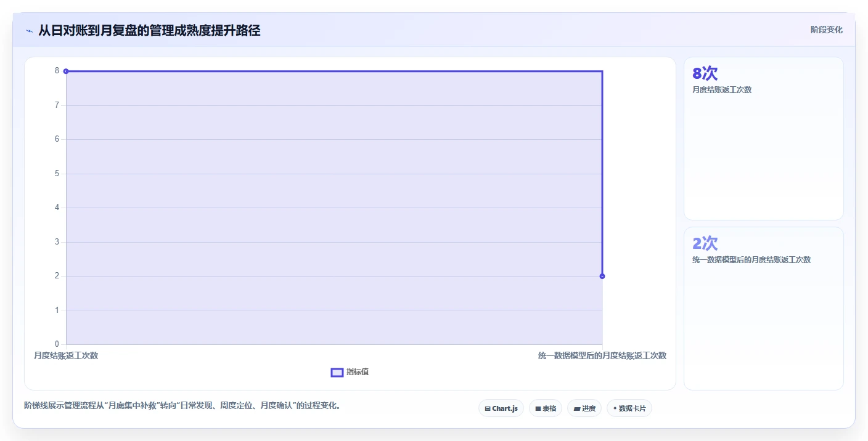Image resolution: width=868 pixels, height=441 pixels.
Task: Click x-axis label 统一数据模型后的月度结账返工次数
Action: click(602, 356)
